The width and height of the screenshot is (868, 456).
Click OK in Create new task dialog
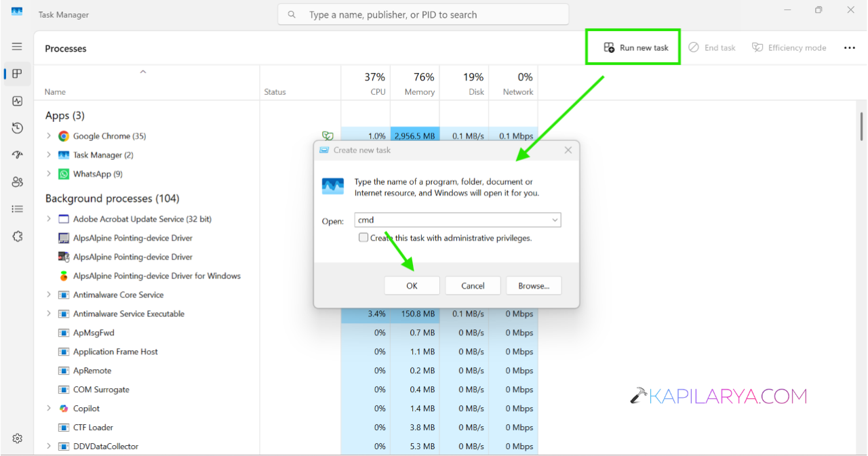pyautogui.click(x=412, y=285)
